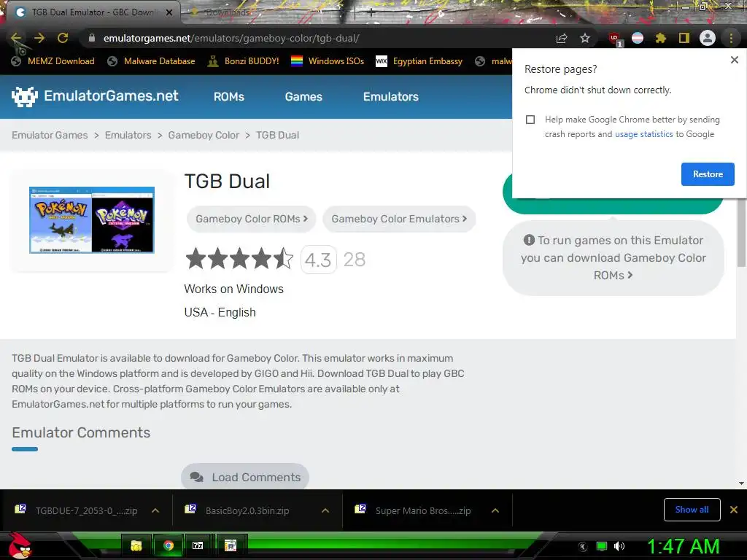Image resolution: width=747 pixels, height=560 pixels.
Task: Go back with the browser back arrow
Action: [16, 38]
